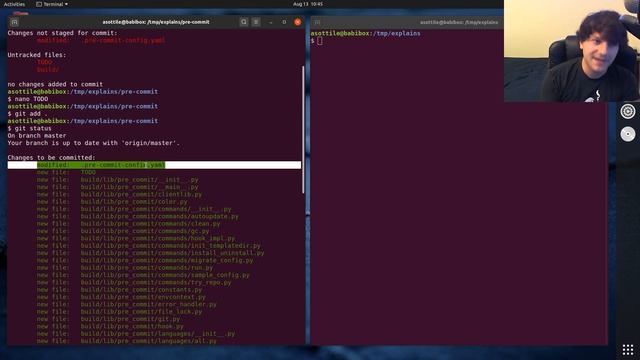Open the clock showing Aug 13 10:45
This screenshot has height=360, width=640.
point(308,4)
